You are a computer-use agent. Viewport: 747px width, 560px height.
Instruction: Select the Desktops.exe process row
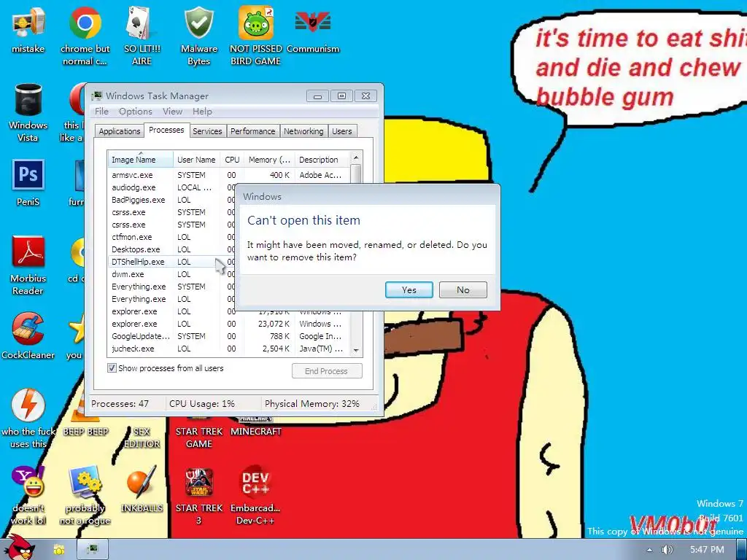point(171,249)
